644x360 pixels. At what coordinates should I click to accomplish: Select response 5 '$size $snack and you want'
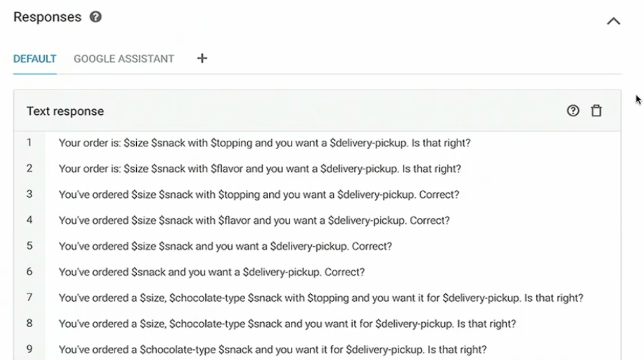[225, 247]
